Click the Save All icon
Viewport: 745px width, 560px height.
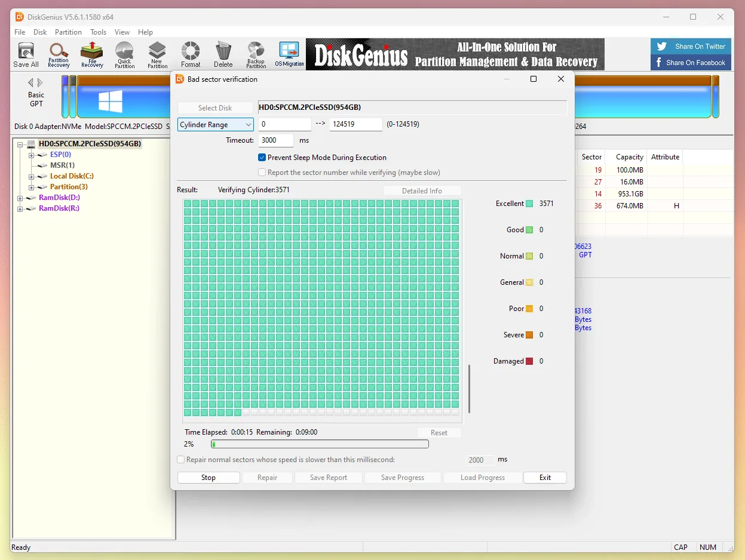pyautogui.click(x=26, y=54)
